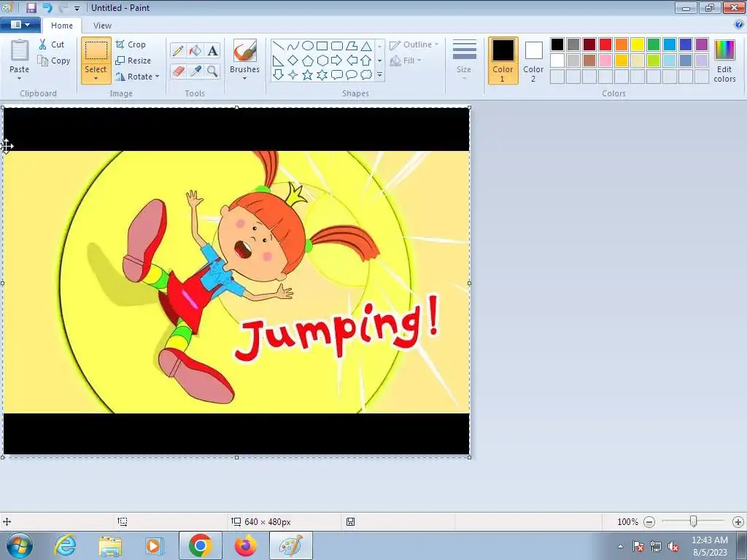Open the Outline dropdown

[x=414, y=44]
